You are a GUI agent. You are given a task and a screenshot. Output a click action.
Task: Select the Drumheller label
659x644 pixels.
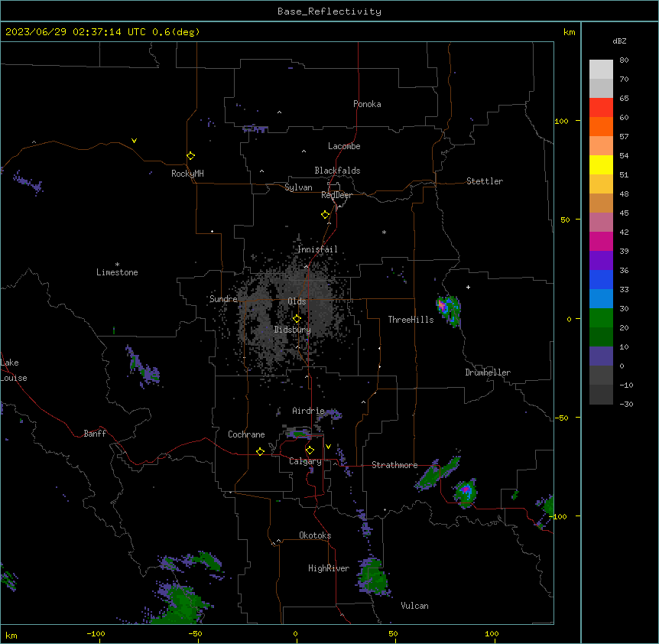point(488,372)
